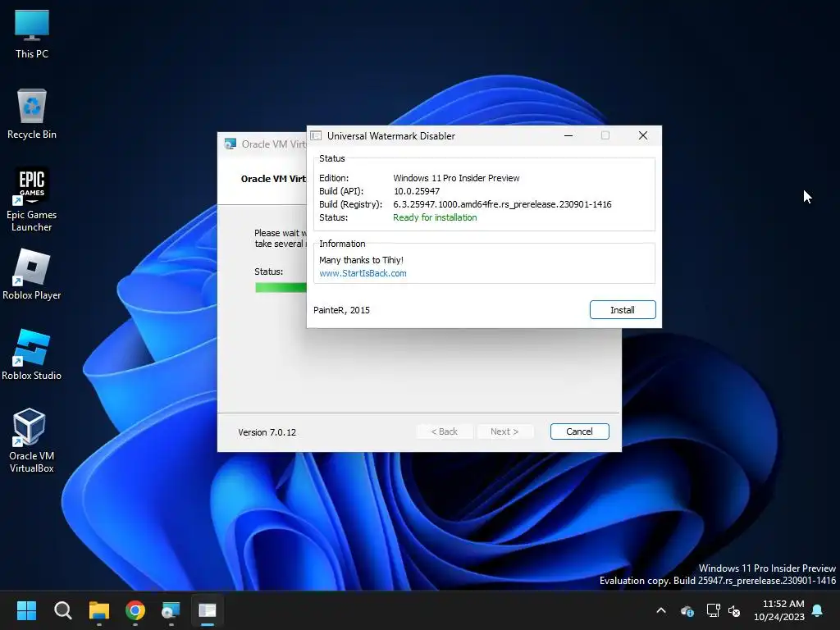Click the Oracle VM VirtualBox installer title icon

pyautogui.click(x=231, y=144)
